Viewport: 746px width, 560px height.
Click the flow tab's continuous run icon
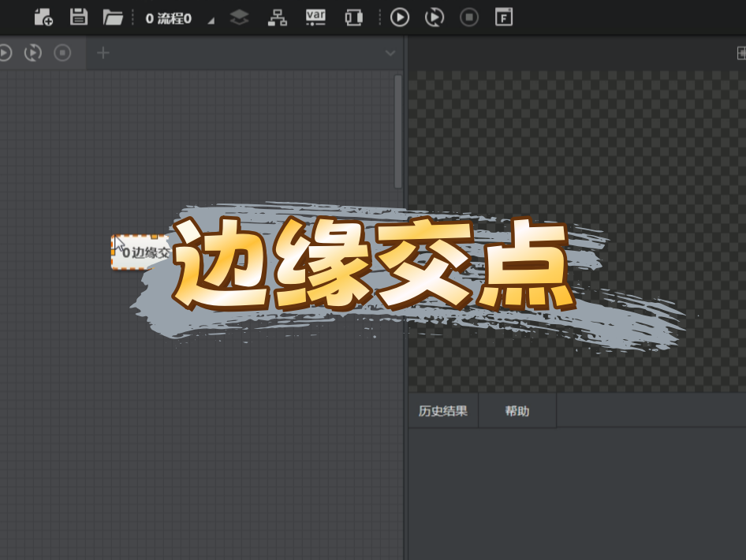(x=32, y=53)
